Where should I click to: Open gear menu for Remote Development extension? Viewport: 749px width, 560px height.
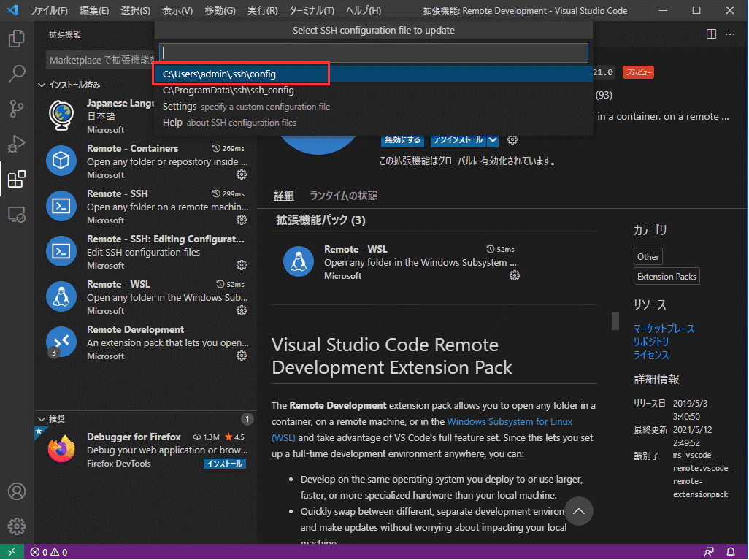click(242, 356)
